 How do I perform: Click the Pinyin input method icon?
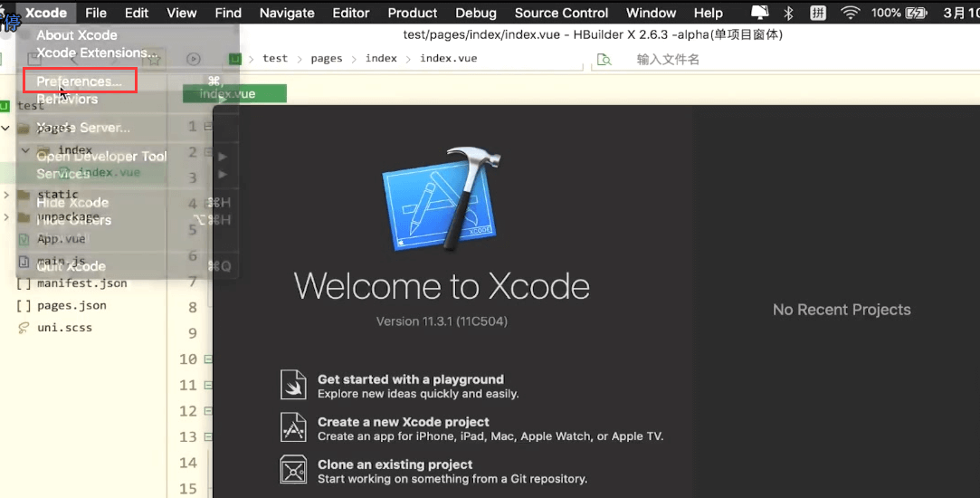817,13
